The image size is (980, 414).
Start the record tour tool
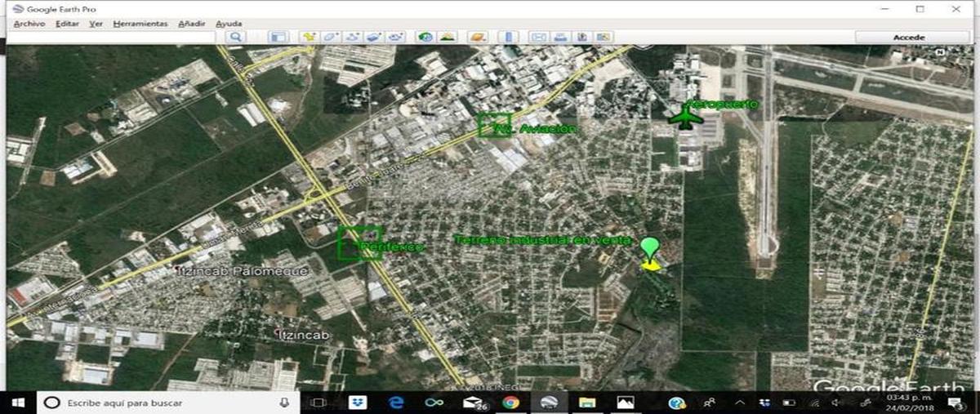396,37
